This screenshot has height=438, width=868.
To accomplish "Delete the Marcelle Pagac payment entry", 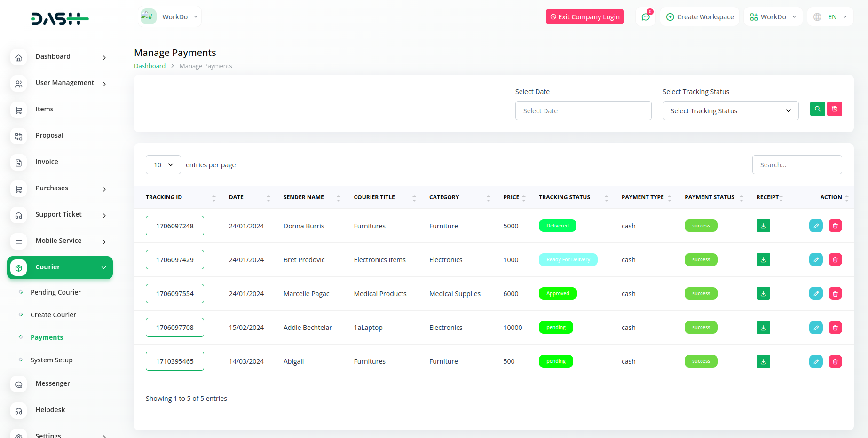I will click(835, 294).
